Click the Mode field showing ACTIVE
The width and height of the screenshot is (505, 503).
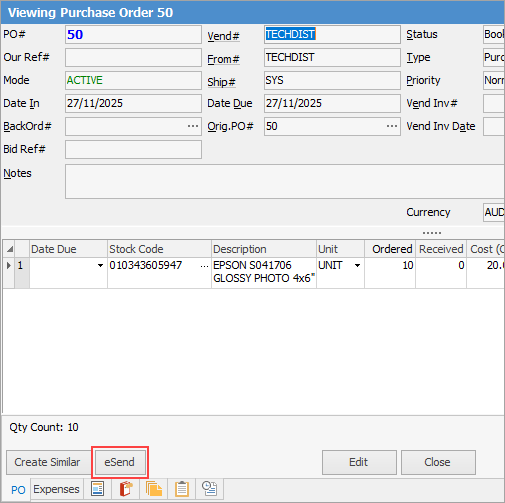(133, 80)
